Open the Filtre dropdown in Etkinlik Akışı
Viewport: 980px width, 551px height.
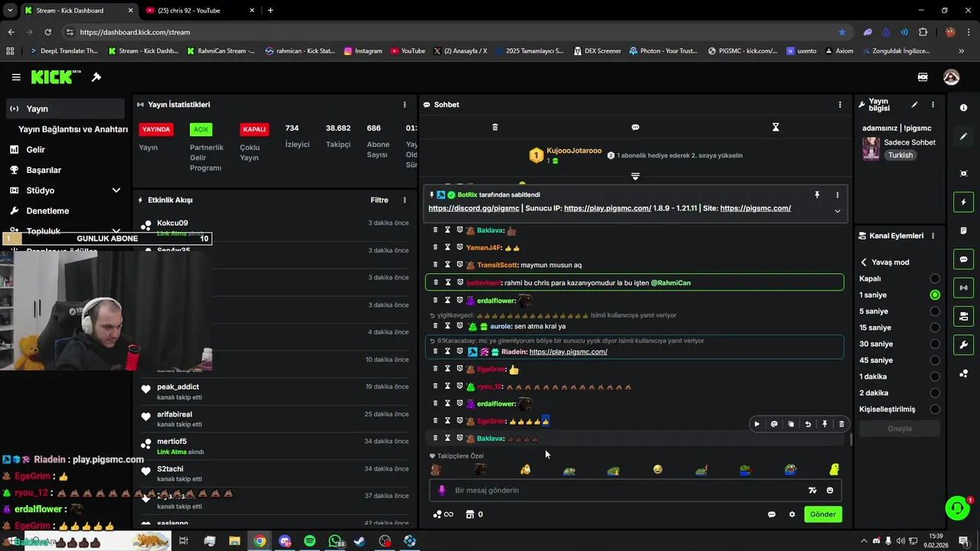380,201
